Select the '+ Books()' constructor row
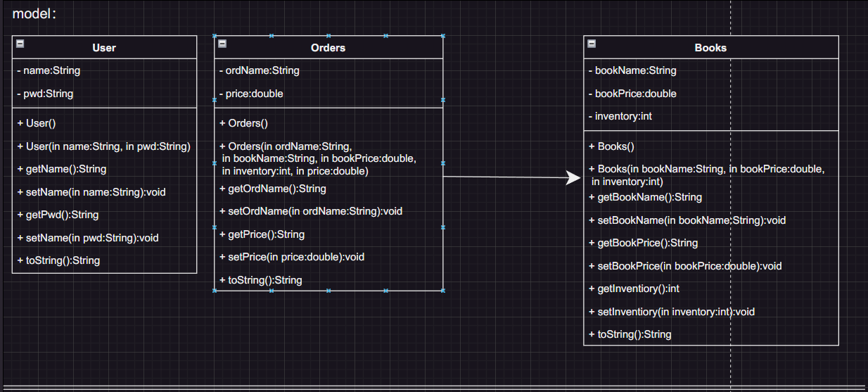The width and height of the screenshot is (868, 392). [x=611, y=146]
